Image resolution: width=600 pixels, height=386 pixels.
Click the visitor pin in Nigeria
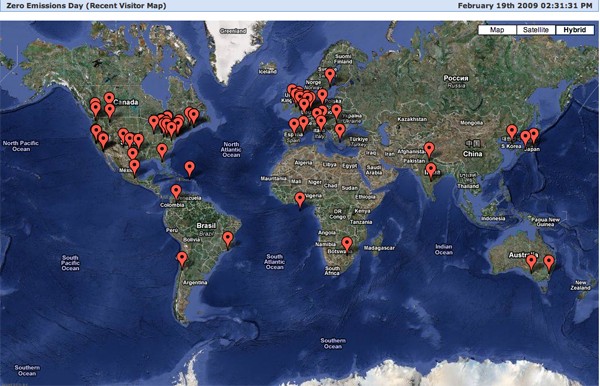click(x=300, y=200)
